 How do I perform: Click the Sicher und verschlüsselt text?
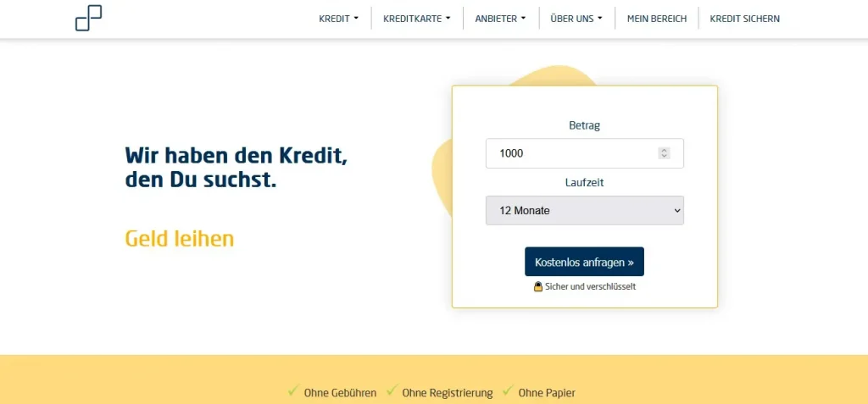(590, 286)
